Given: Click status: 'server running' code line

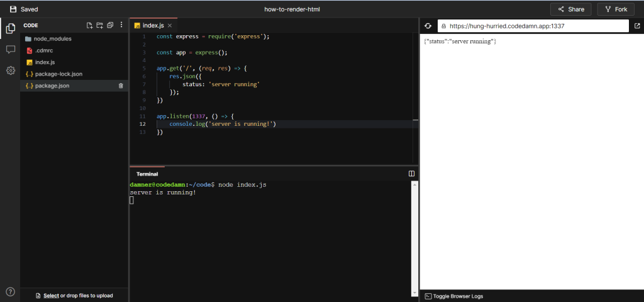Looking at the screenshot, I should [221, 84].
